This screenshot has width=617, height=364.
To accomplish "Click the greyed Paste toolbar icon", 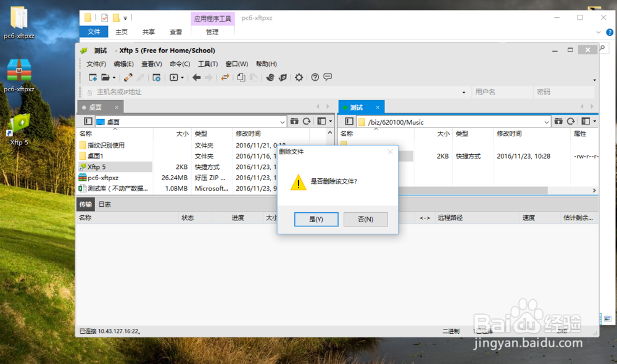I will coord(254,78).
